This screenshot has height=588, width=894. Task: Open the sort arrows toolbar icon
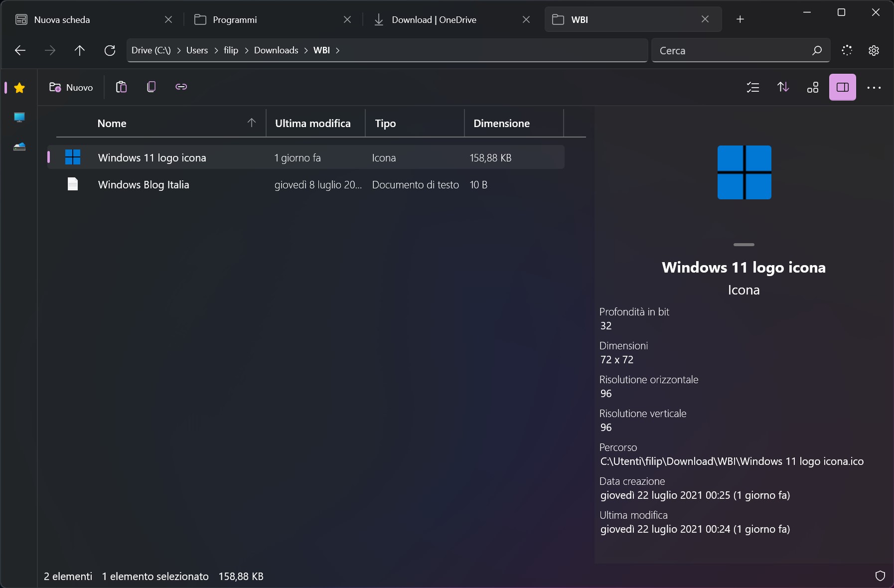click(x=783, y=88)
